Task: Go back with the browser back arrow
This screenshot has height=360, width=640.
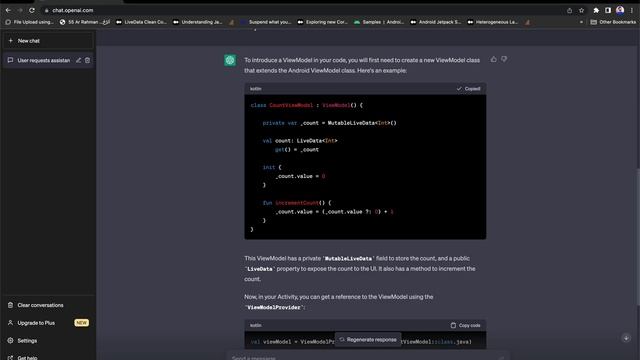Action: (x=8, y=10)
